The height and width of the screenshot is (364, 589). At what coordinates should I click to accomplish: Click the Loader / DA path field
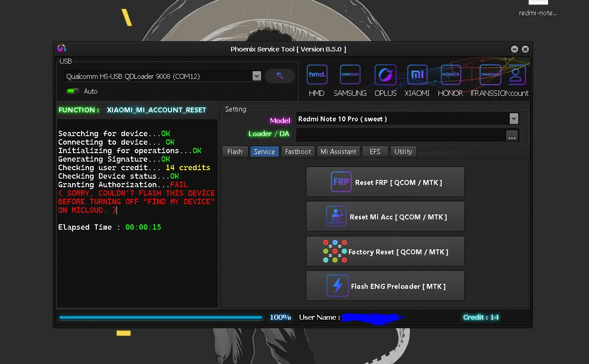pyautogui.click(x=401, y=135)
